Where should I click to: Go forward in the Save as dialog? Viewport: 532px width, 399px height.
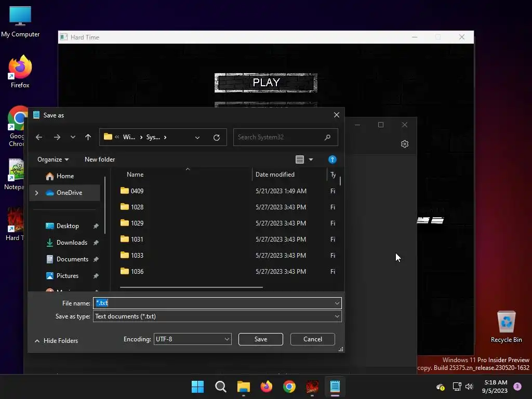57,137
